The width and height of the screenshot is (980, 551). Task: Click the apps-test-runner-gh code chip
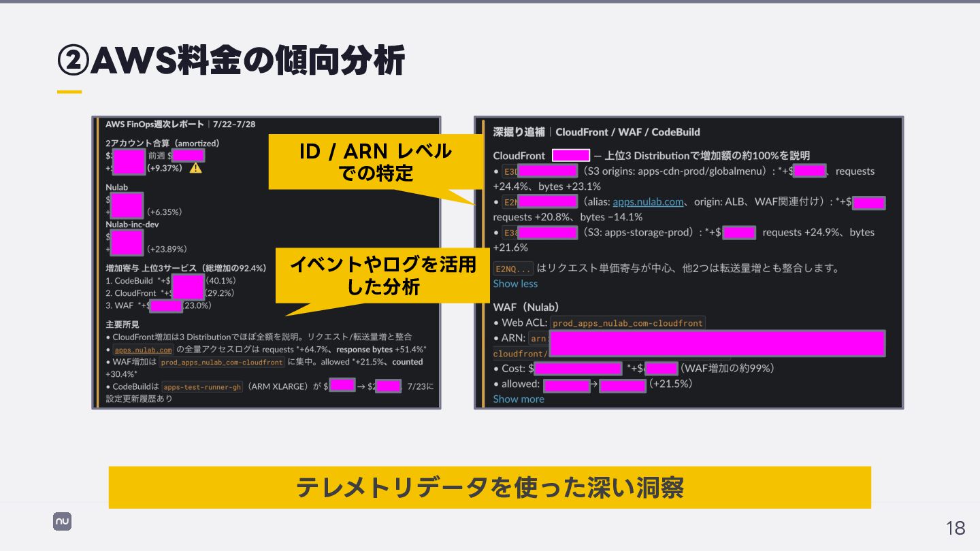pyautogui.click(x=202, y=387)
